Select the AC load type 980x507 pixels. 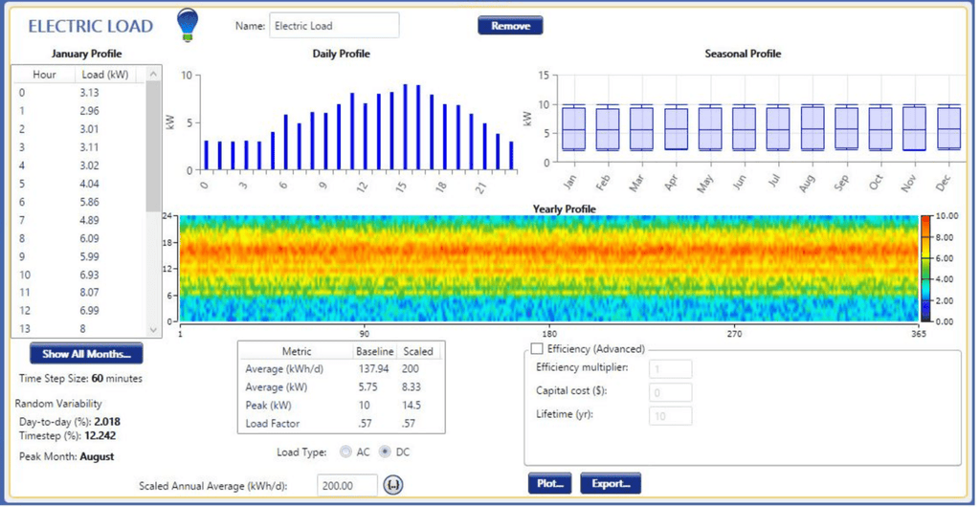click(345, 452)
